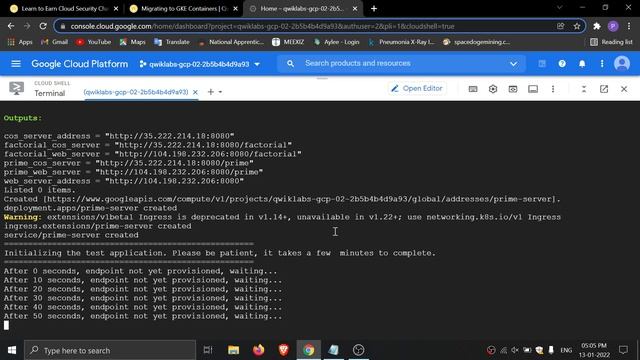This screenshot has width=640, height=360.
Task: Focus the Search products and resources field
Action: [x=400, y=64]
